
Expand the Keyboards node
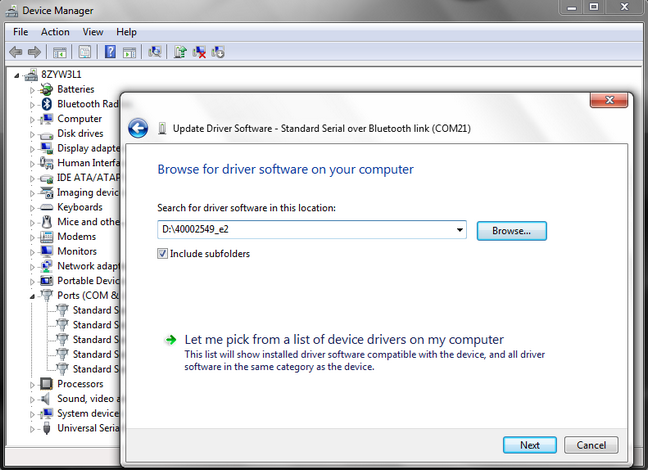[x=32, y=208]
